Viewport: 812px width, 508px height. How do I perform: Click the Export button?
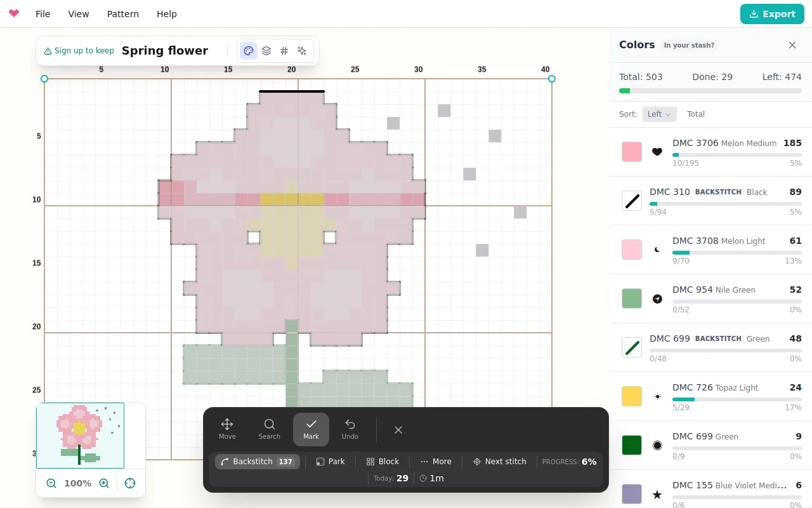(772, 14)
